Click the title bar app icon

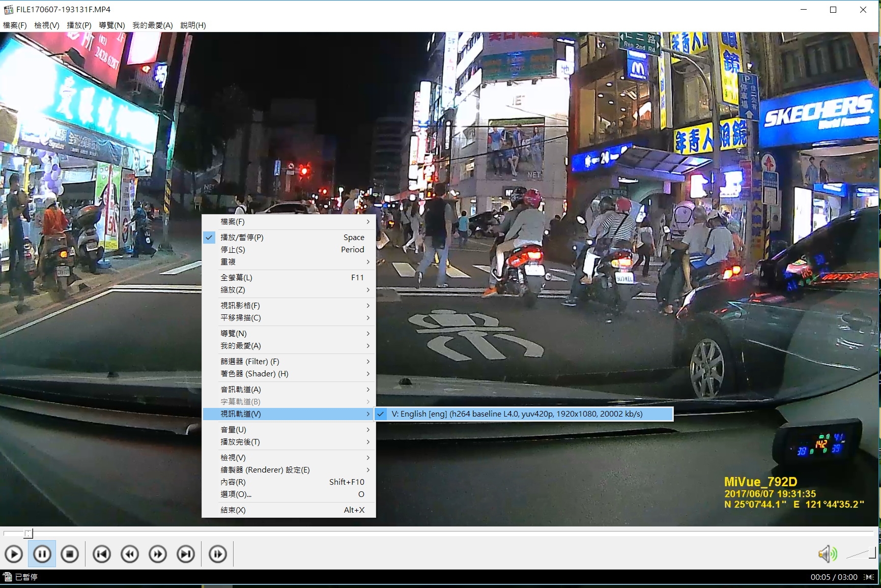point(8,10)
